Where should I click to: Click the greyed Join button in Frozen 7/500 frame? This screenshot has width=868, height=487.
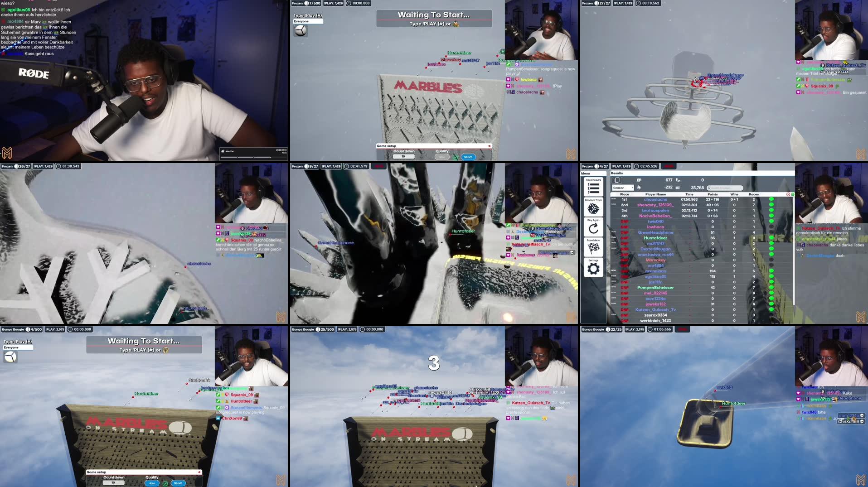point(442,157)
